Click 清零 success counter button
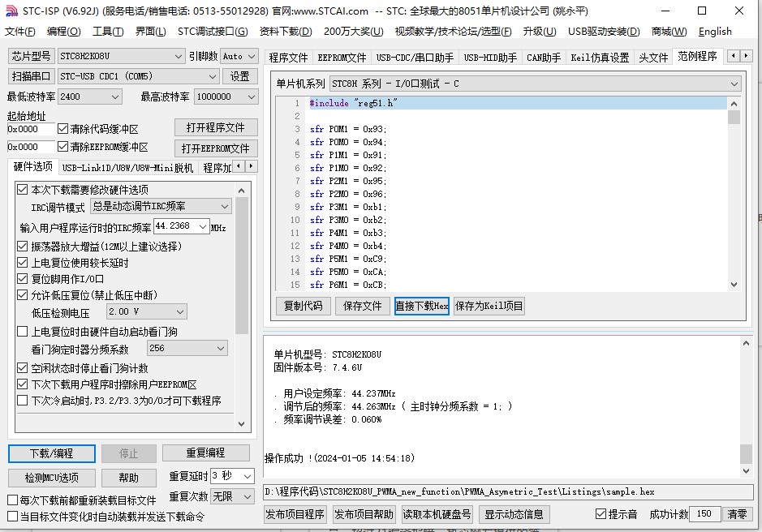The height and width of the screenshot is (532, 762). coord(737,514)
